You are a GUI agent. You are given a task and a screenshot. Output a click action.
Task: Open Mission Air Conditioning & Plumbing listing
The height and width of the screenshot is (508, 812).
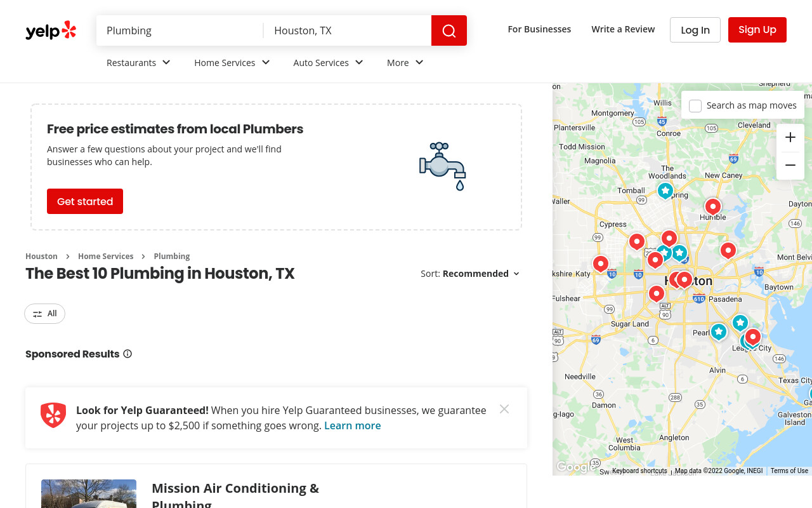pyautogui.click(x=235, y=495)
